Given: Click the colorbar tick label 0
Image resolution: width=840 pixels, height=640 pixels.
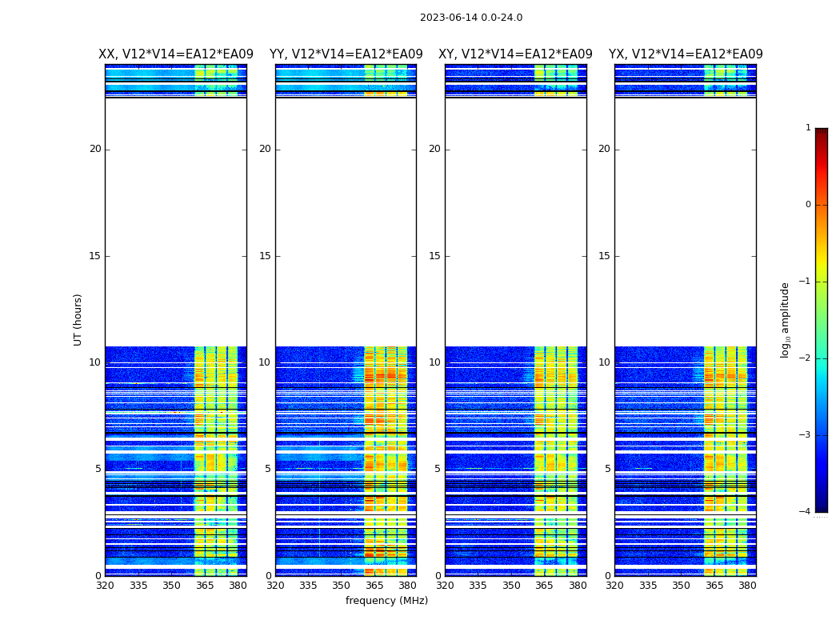Looking at the screenshot, I should (x=808, y=205).
